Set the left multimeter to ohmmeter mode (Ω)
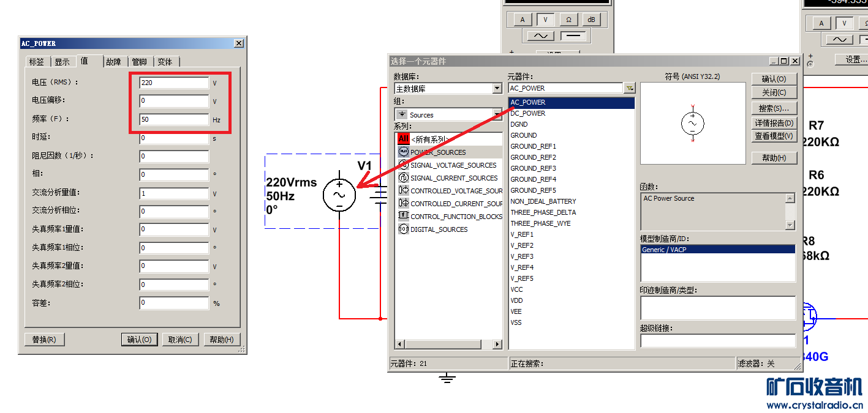The height and width of the screenshot is (413, 868). pyautogui.click(x=568, y=20)
